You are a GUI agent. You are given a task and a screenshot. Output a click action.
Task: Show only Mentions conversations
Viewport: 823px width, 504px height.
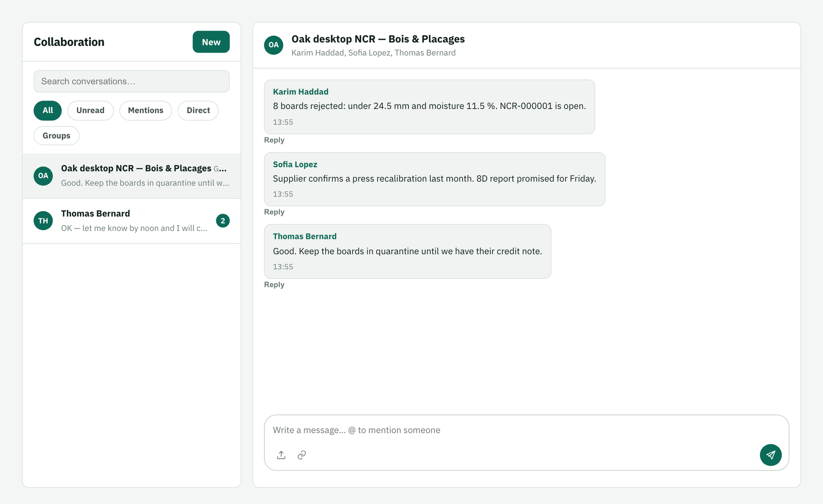click(x=145, y=111)
